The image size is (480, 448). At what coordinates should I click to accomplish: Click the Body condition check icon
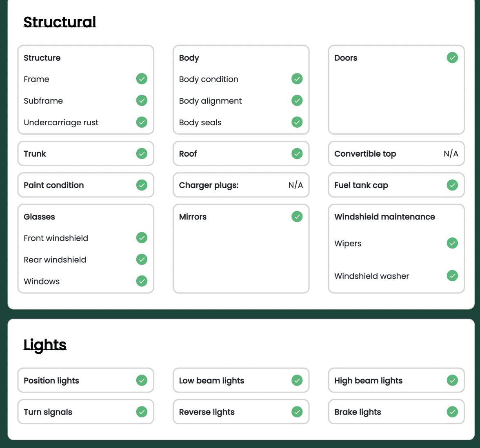coord(297,79)
